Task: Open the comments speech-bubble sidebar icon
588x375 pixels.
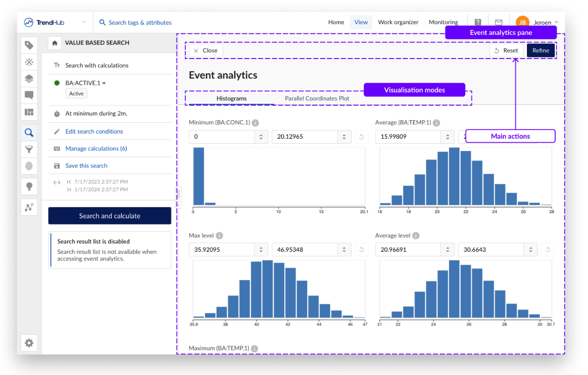Action: click(29, 95)
